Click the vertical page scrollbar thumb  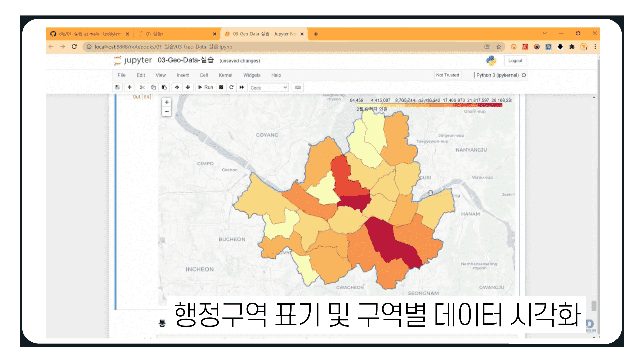[x=594, y=306]
